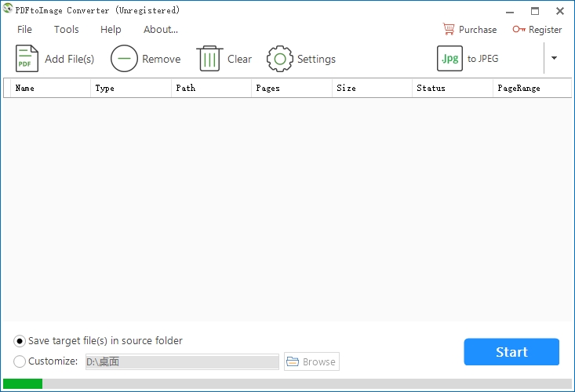The width and height of the screenshot is (575, 392).
Task: Click the About... menu item
Action: click(x=161, y=29)
